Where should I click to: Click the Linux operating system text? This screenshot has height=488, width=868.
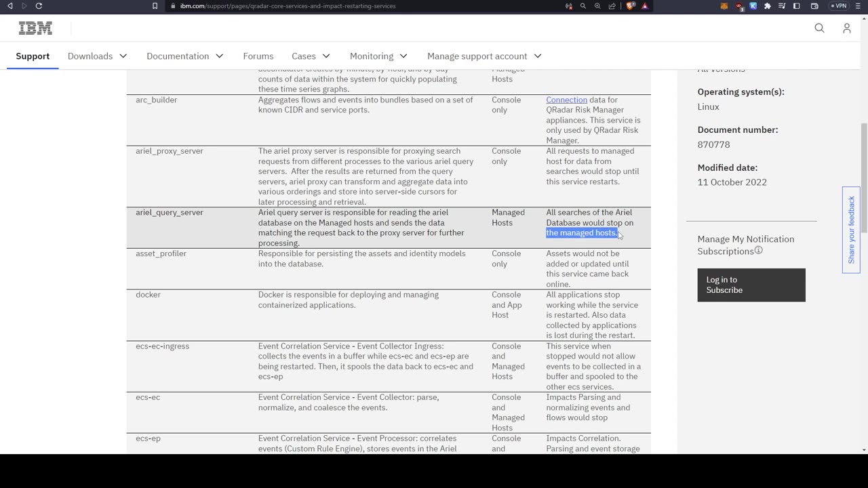pos(708,106)
